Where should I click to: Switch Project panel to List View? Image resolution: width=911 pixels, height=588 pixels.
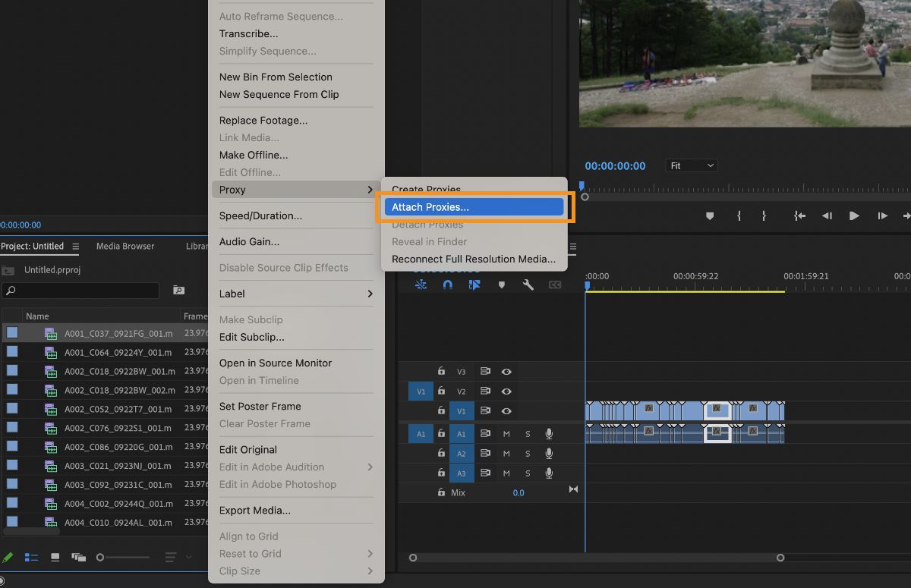pos(32,557)
